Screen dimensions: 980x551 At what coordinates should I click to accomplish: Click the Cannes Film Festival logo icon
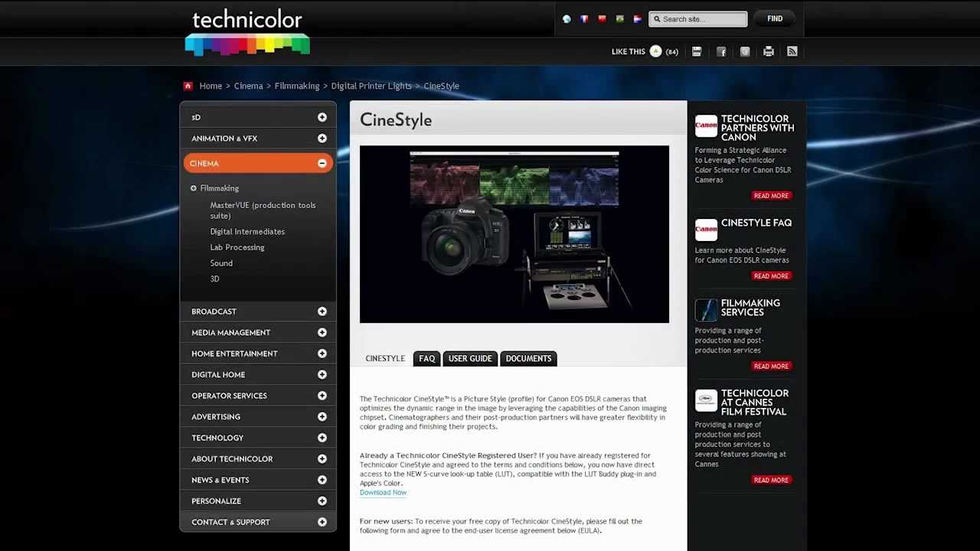(x=706, y=400)
